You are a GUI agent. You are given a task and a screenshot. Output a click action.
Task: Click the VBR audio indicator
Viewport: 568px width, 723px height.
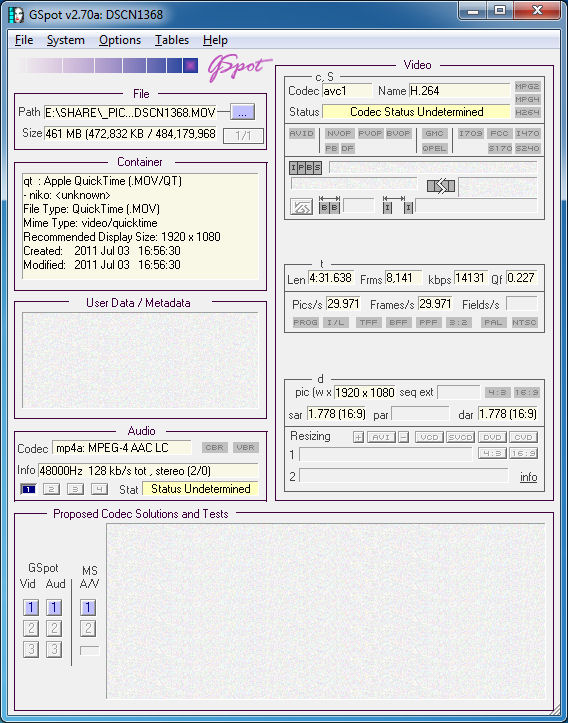click(246, 447)
